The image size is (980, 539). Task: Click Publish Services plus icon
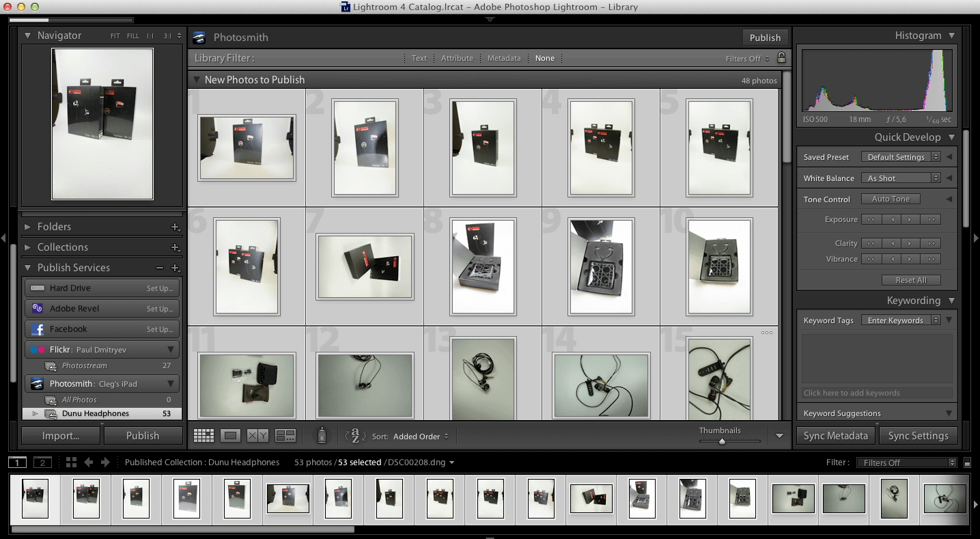pos(176,268)
